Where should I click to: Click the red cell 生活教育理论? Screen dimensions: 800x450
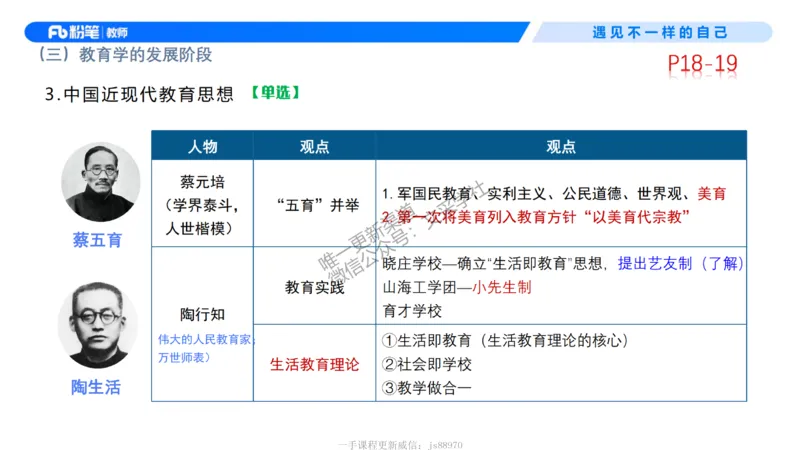pyautogui.click(x=314, y=364)
